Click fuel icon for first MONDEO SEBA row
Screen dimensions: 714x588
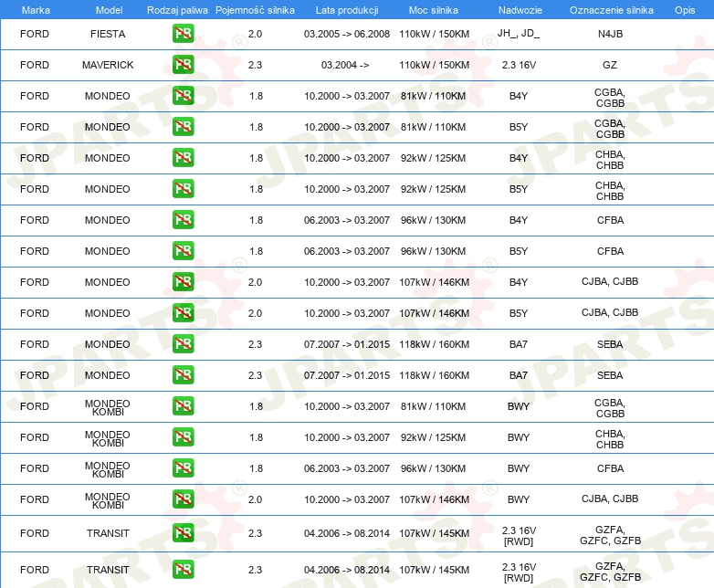(x=183, y=344)
